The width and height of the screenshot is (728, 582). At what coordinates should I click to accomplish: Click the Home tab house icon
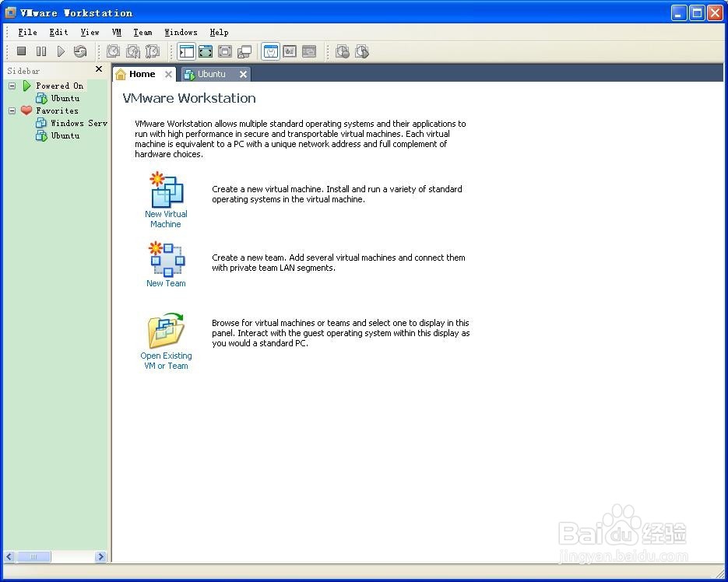tap(121, 74)
